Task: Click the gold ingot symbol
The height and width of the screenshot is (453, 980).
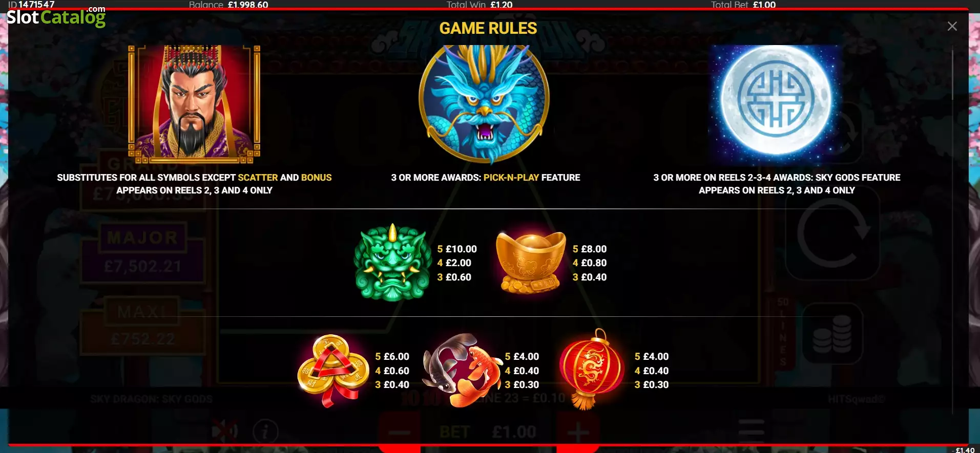Action: (531, 262)
